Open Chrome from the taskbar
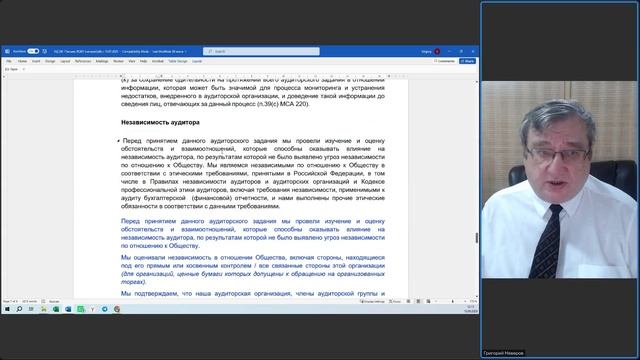 [117, 309]
